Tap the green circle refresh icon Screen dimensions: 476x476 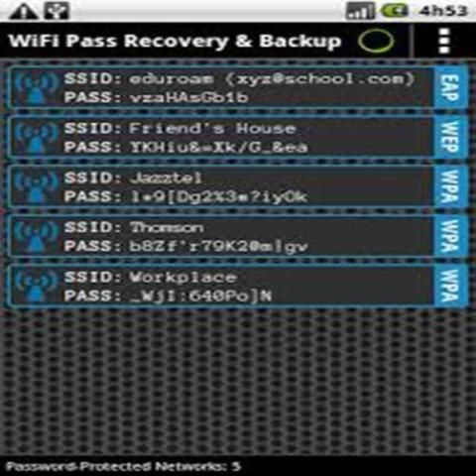[376, 41]
